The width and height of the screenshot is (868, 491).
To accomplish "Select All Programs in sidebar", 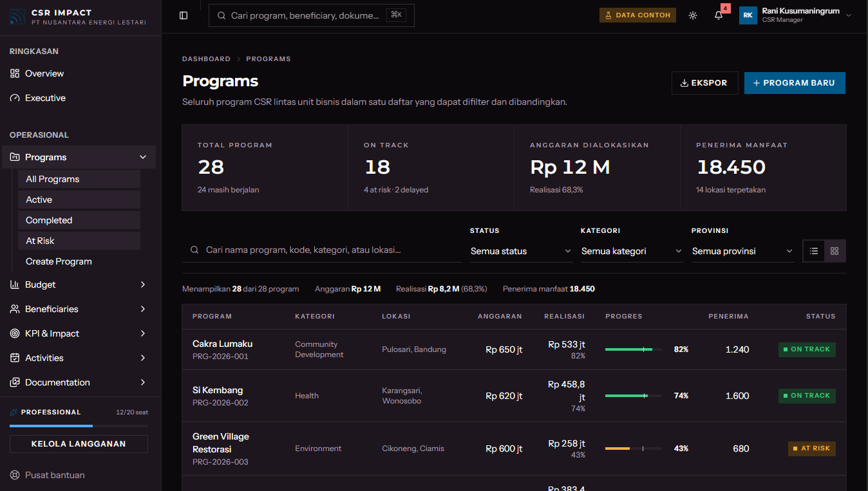I will 79,179.
